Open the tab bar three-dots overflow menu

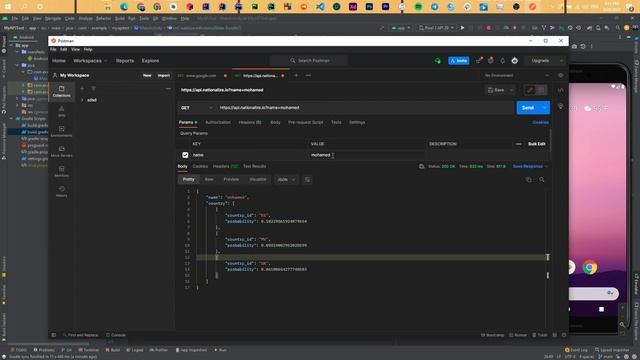(308, 76)
